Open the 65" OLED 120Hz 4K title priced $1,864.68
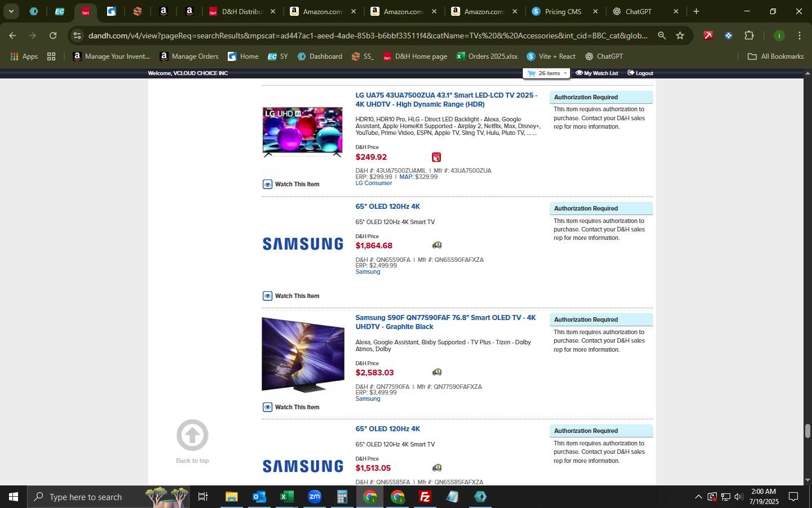 point(387,207)
